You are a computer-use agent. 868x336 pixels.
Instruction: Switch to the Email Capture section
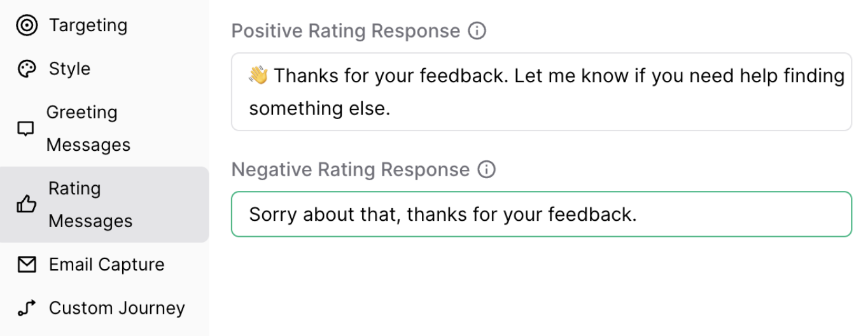(106, 265)
